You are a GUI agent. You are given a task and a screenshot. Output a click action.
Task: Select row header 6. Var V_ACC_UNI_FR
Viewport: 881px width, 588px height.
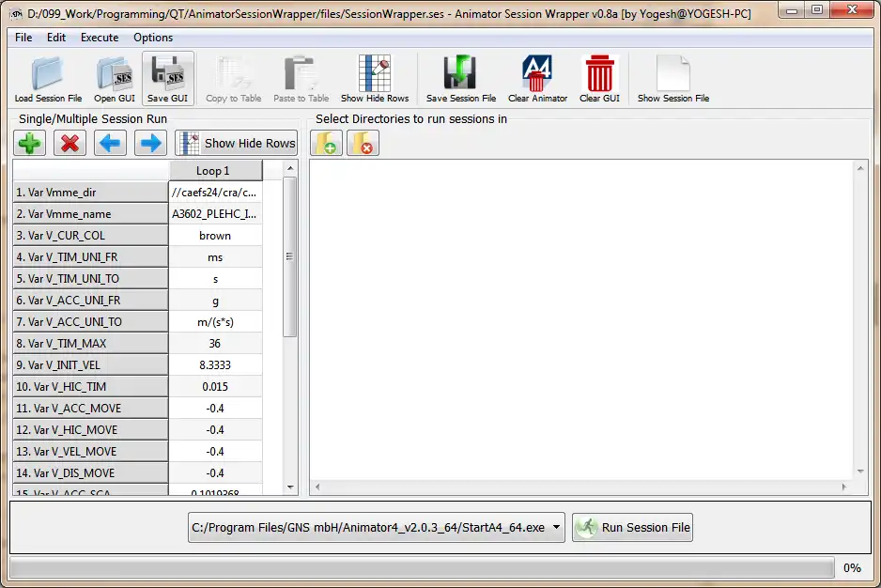[90, 301]
